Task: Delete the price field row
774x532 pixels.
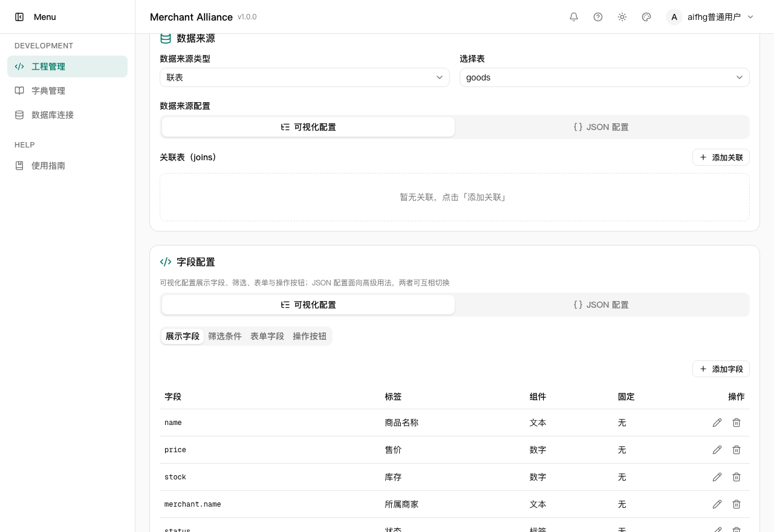Action: pos(737,450)
